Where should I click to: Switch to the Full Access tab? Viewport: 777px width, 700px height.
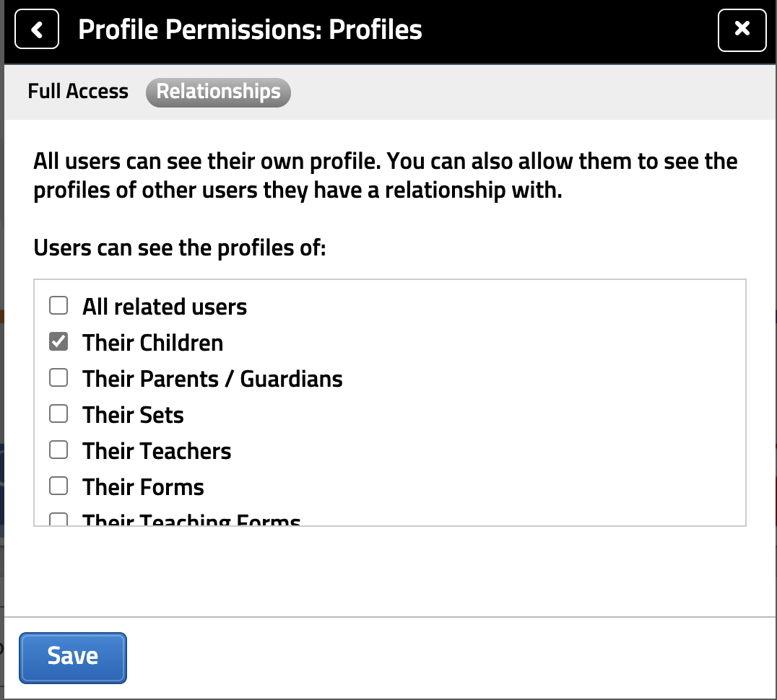[x=78, y=92]
